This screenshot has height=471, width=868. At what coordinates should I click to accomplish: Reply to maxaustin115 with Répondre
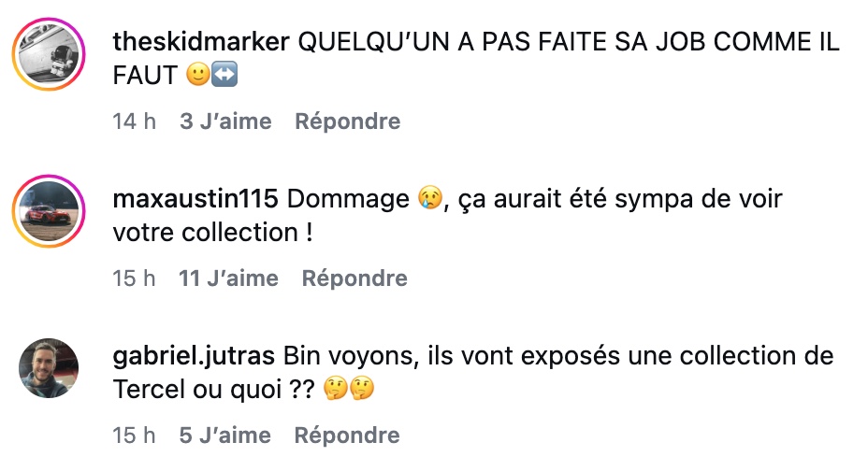(354, 278)
